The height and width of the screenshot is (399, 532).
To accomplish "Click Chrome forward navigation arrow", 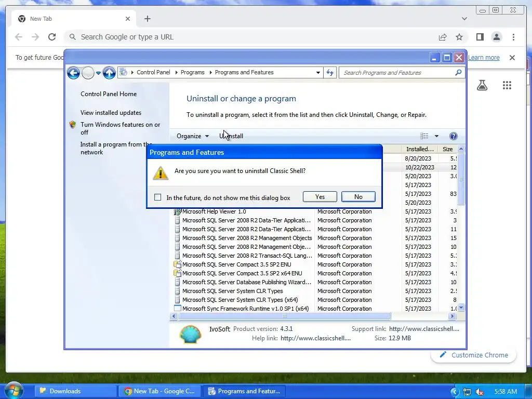I will tap(35, 37).
